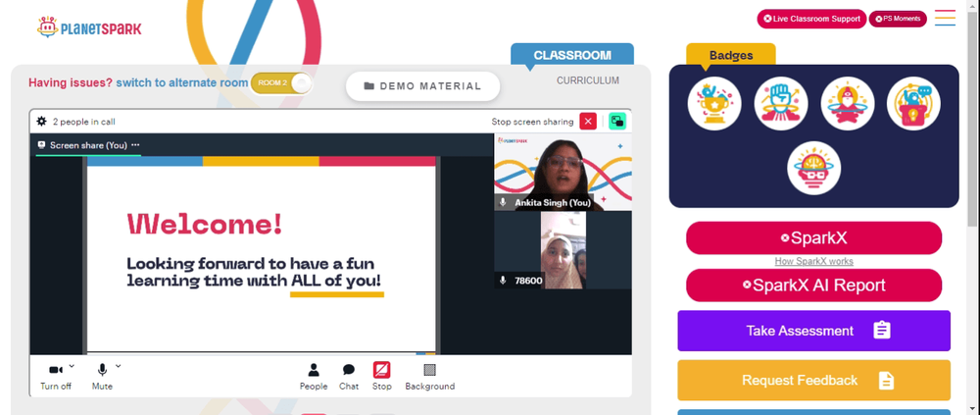Turn off the camera
The height and width of the screenshot is (415, 980).
tap(56, 377)
